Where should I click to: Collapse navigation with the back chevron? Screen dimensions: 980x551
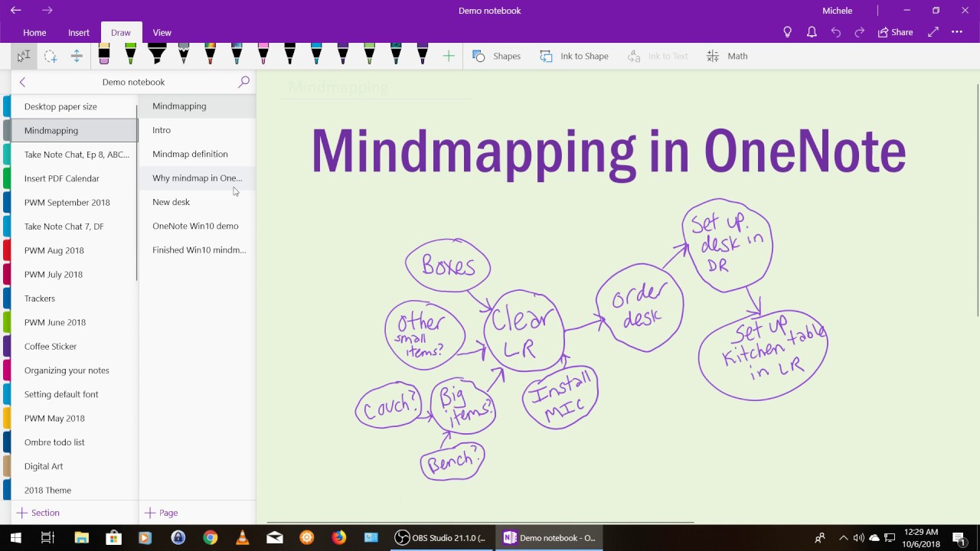point(22,82)
